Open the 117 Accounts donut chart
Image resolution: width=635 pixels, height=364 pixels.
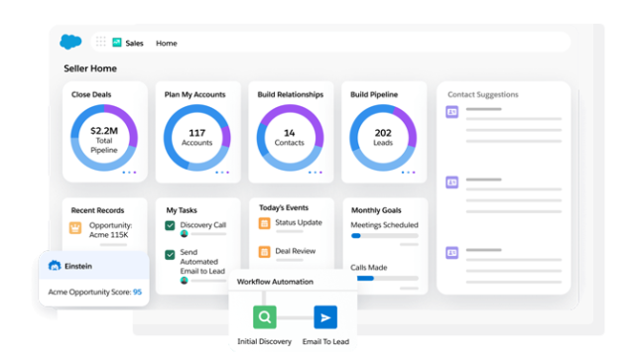point(197,138)
